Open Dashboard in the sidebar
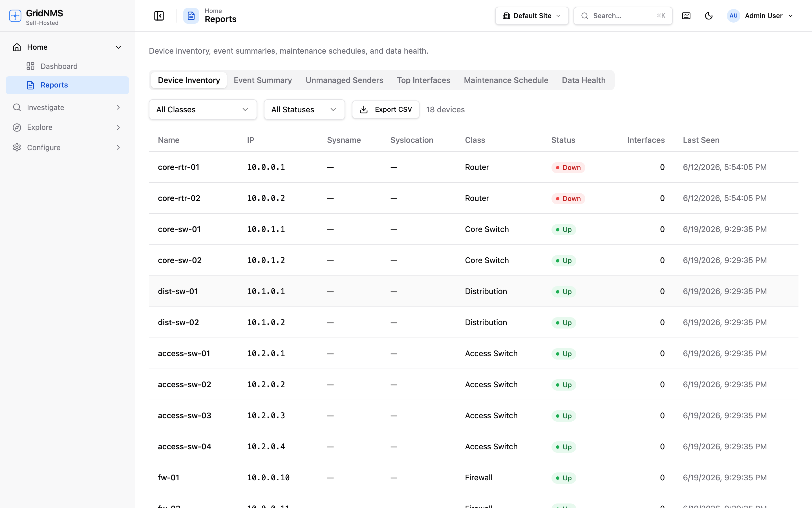812x508 pixels. click(x=67, y=66)
